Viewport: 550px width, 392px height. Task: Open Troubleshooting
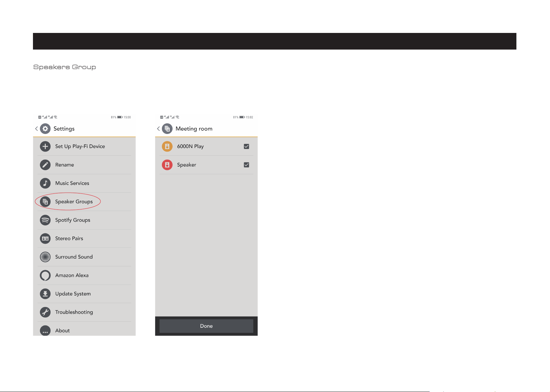pyautogui.click(x=84, y=312)
